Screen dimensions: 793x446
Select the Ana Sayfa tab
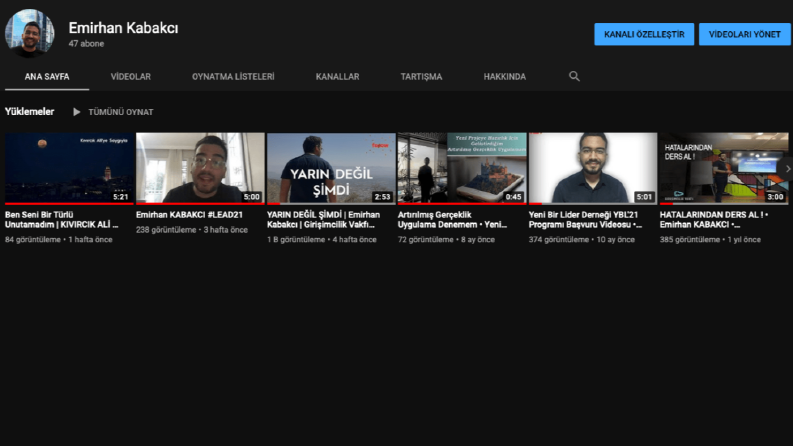[47, 77]
